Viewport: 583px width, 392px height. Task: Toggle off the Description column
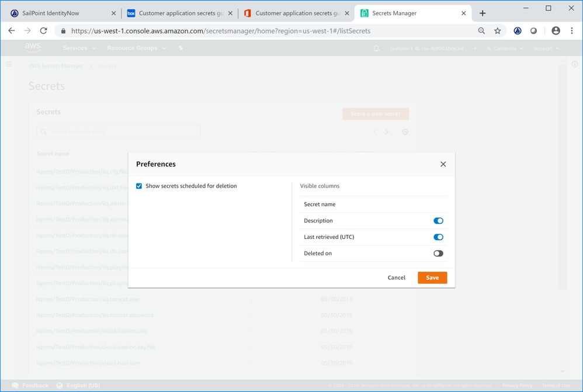click(438, 221)
